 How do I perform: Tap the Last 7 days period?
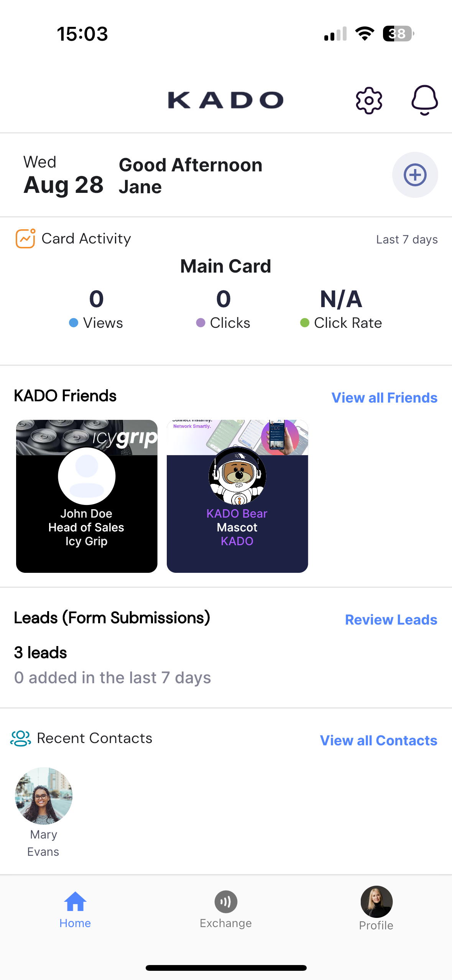coord(407,240)
